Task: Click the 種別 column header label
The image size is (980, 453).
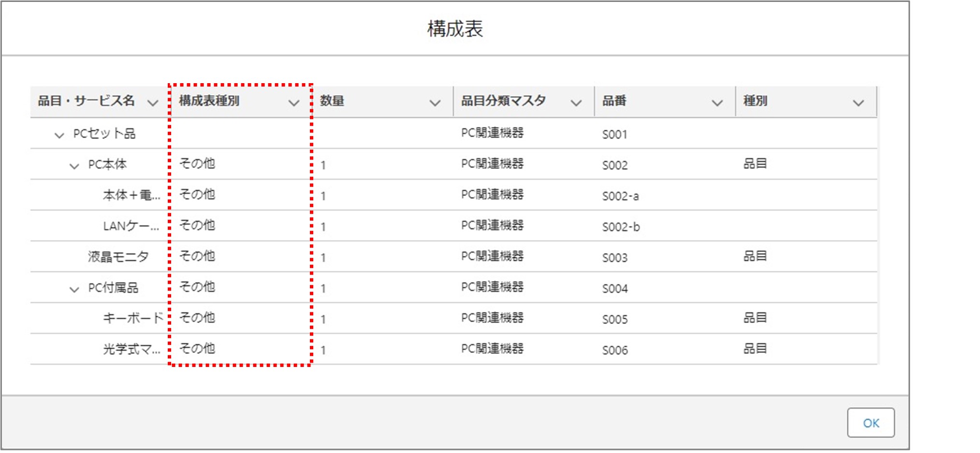Action: coord(755,101)
